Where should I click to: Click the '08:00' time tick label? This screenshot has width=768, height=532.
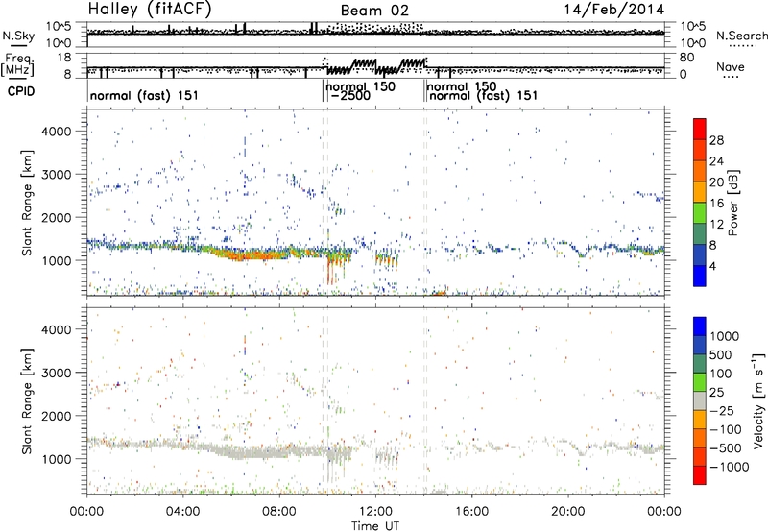279,512
